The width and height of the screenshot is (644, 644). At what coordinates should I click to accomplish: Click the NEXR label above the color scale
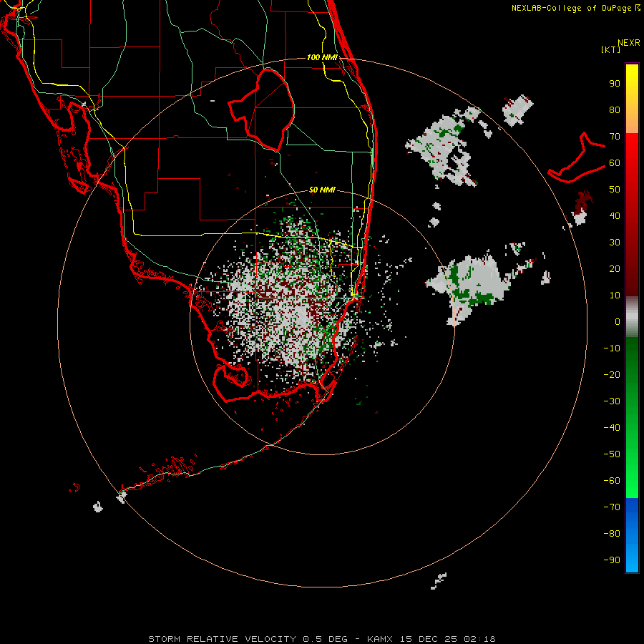pos(628,43)
